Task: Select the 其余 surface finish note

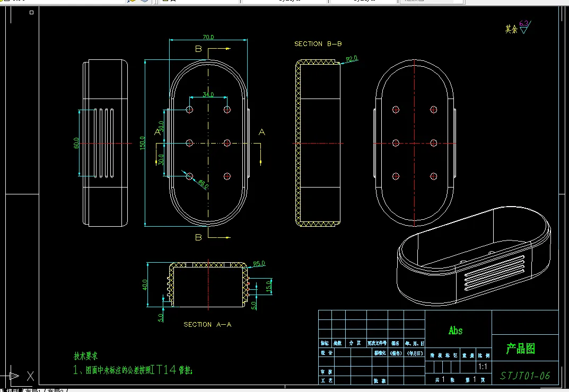Action: [511, 29]
